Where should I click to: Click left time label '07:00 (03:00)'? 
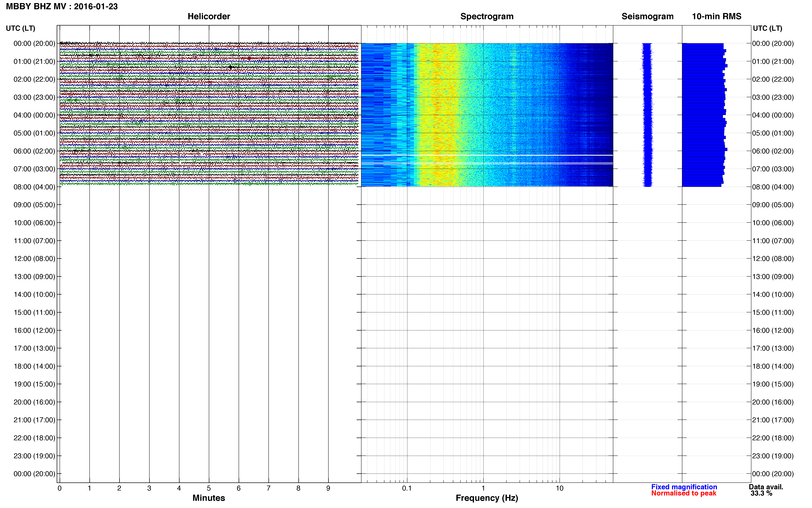pyautogui.click(x=34, y=169)
